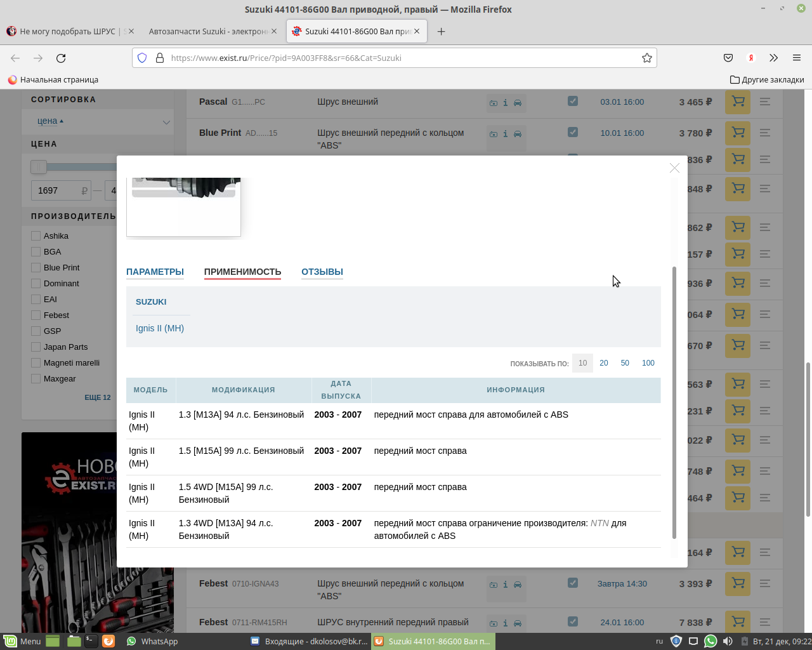Show 20 rows per page

(x=604, y=363)
